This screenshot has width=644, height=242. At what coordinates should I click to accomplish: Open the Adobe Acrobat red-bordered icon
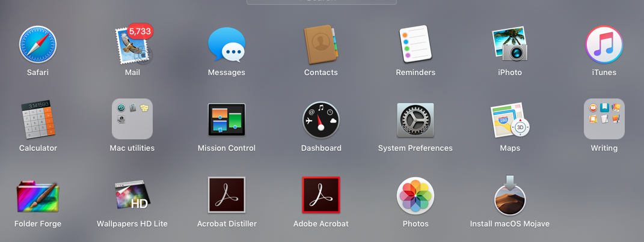coord(320,195)
